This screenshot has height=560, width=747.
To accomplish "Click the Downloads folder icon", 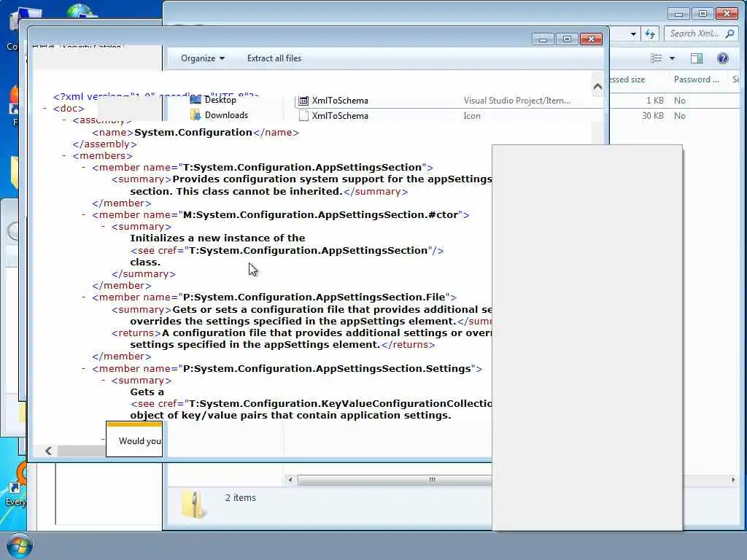I will point(196,114).
